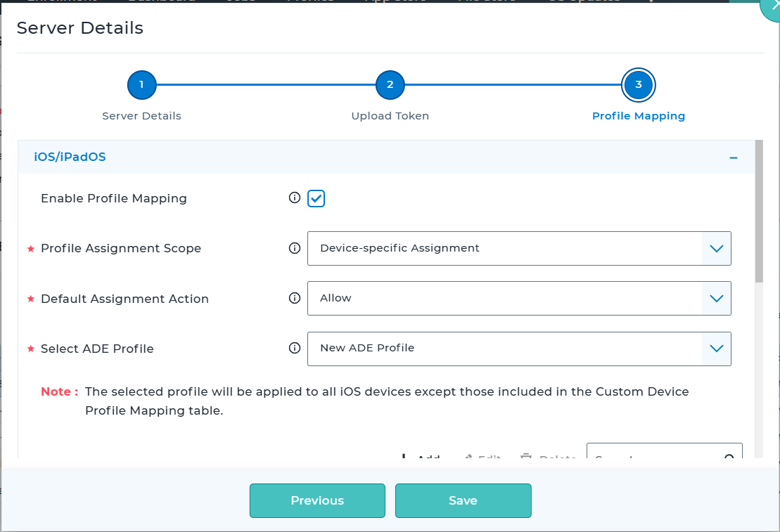This screenshot has width=780, height=532.
Task: Uncheck the Enable Profile Mapping checkbox
Action: [x=316, y=198]
